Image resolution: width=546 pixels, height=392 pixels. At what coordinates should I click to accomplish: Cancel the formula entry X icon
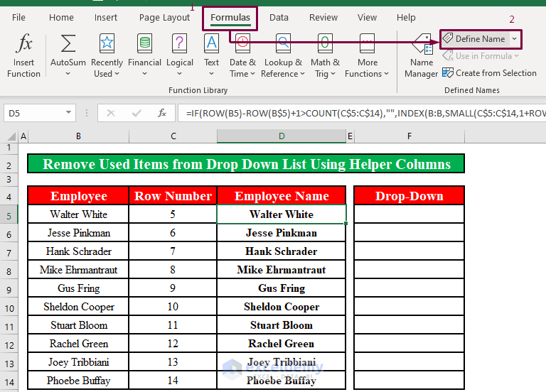click(111, 113)
